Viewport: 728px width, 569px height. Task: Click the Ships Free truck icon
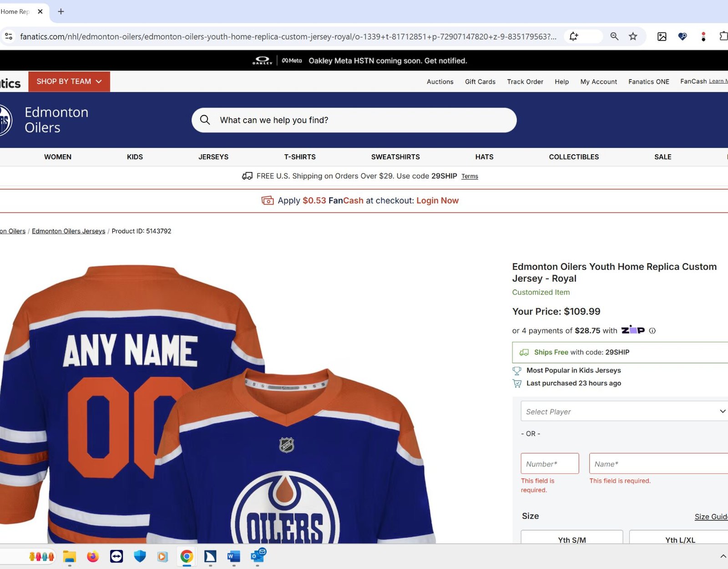[524, 352]
